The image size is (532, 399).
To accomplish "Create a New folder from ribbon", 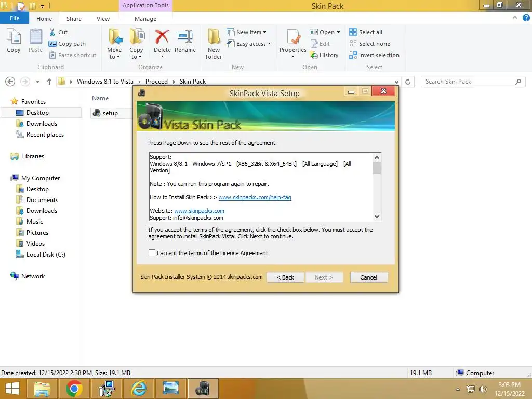I will click(x=214, y=44).
